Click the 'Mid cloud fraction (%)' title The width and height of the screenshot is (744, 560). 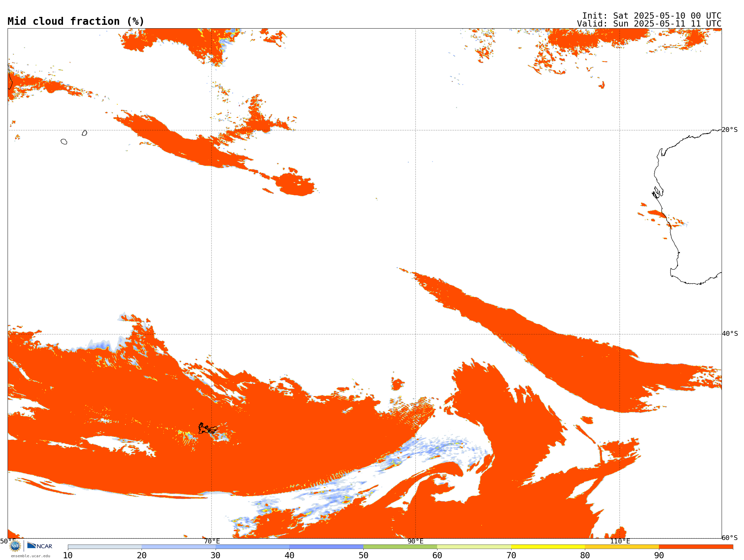tap(76, 21)
